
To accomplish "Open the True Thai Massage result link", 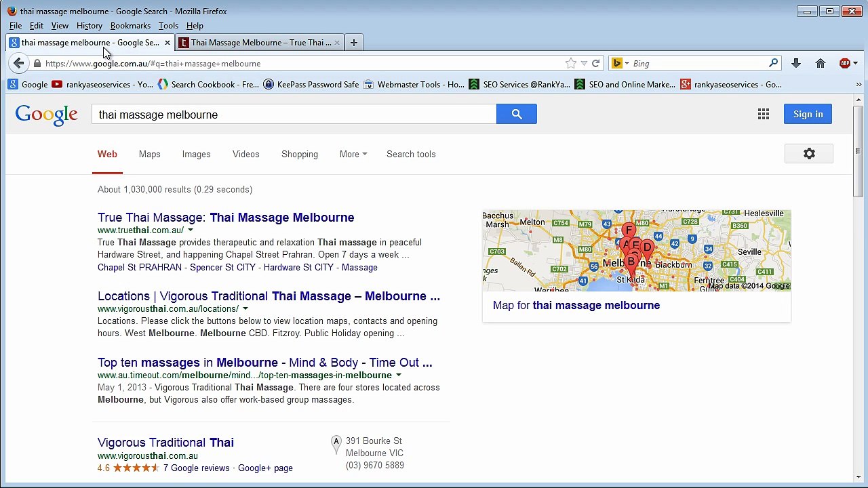I will pyautogui.click(x=226, y=218).
